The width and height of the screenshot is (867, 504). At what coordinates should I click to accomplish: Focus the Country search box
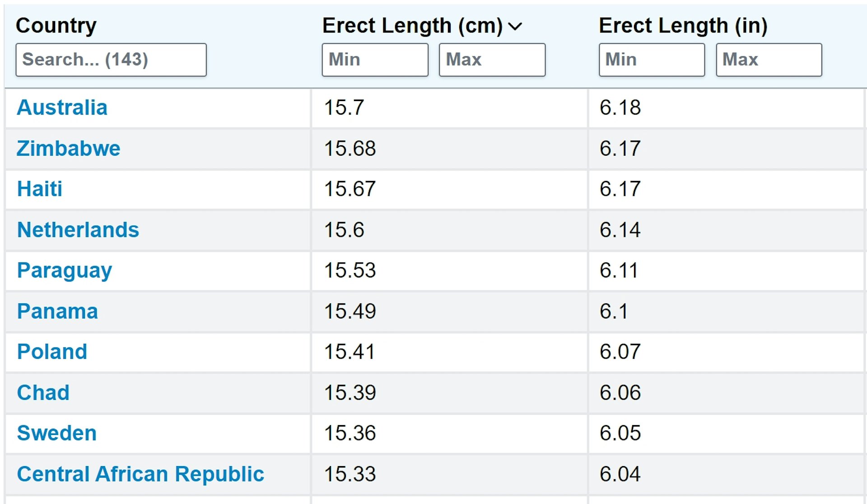tap(111, 60)
